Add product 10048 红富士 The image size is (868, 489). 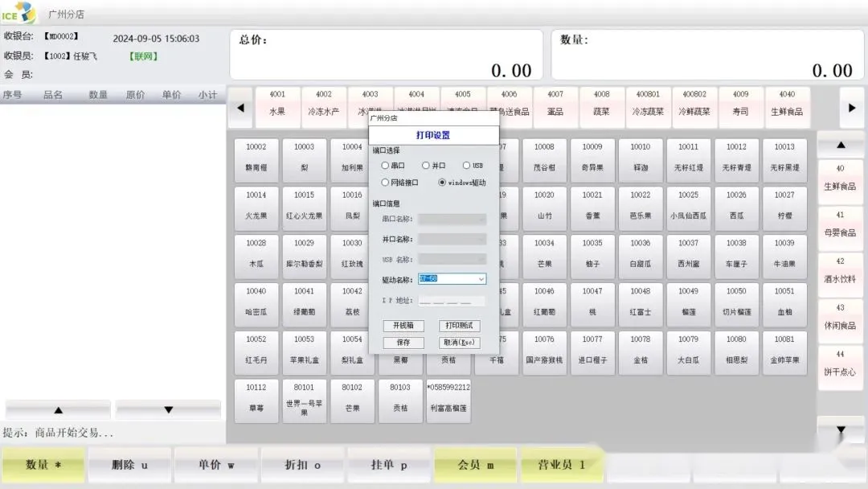point(641,305)
